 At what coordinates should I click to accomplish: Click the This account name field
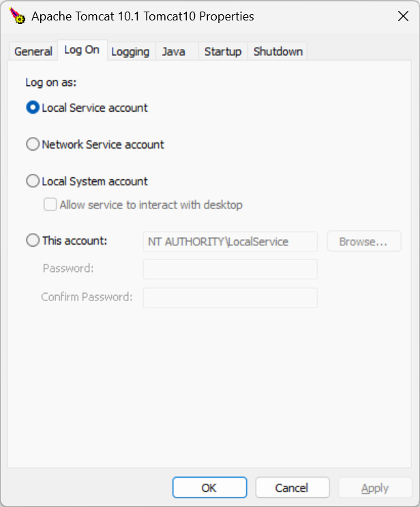coord(230,242)
